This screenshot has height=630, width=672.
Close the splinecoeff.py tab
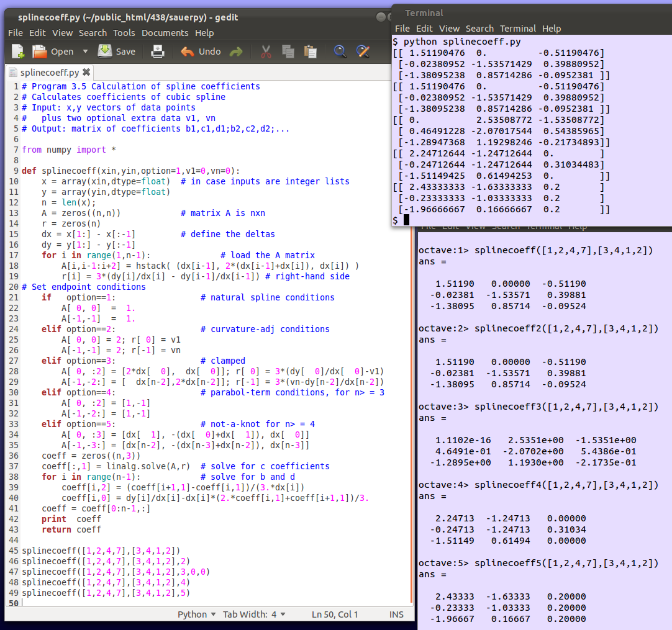[x=86, y=72]
